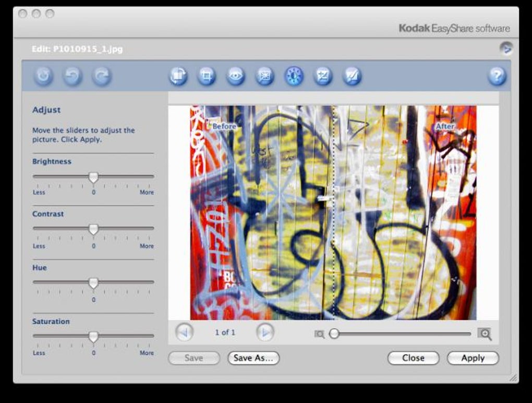The image size is (532, 403).
Task: Apply the picture adjustments
Action: (x=473, y=358)
